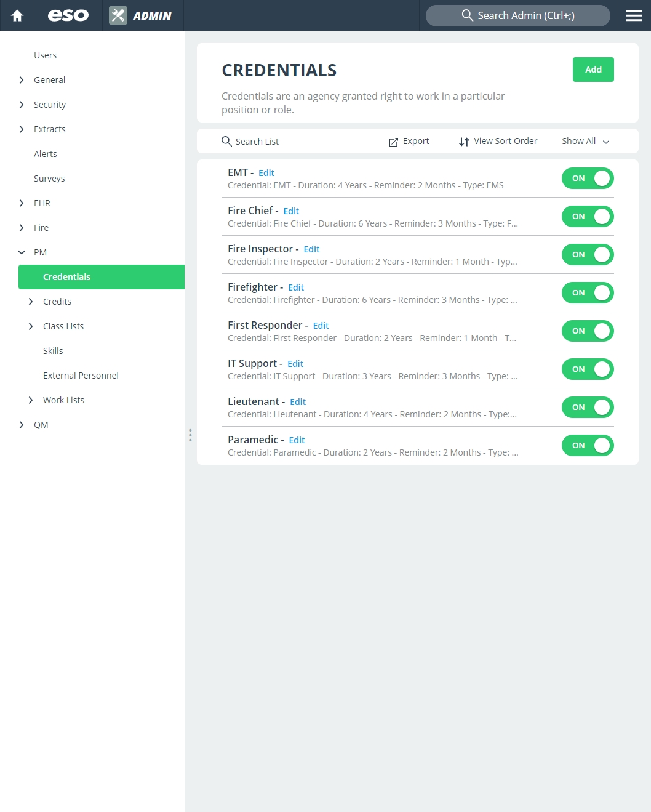Edit the Firefighter credential

(296, 287)
